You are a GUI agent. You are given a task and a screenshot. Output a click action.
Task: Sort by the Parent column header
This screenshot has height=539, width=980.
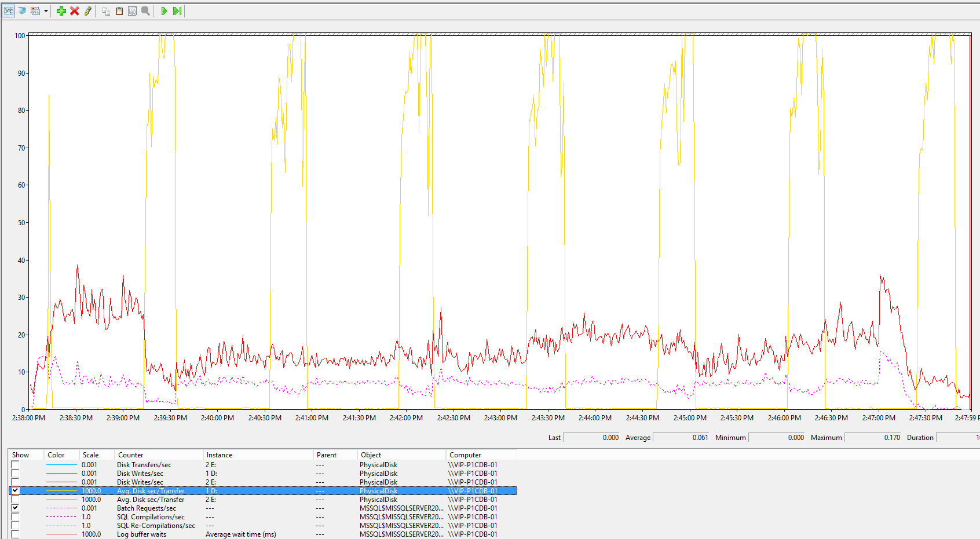[x=335, y=455]
